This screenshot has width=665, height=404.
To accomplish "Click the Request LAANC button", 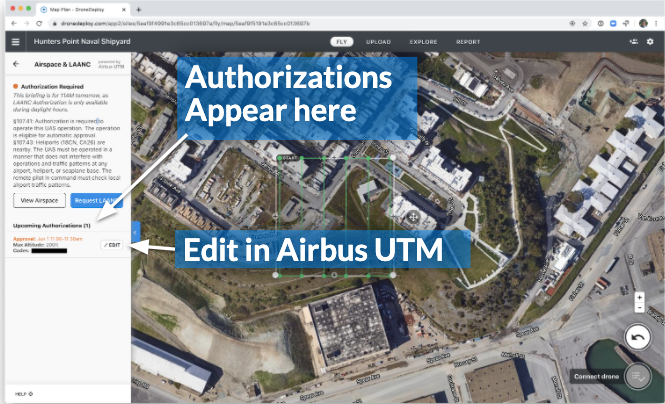I will 97,201.
